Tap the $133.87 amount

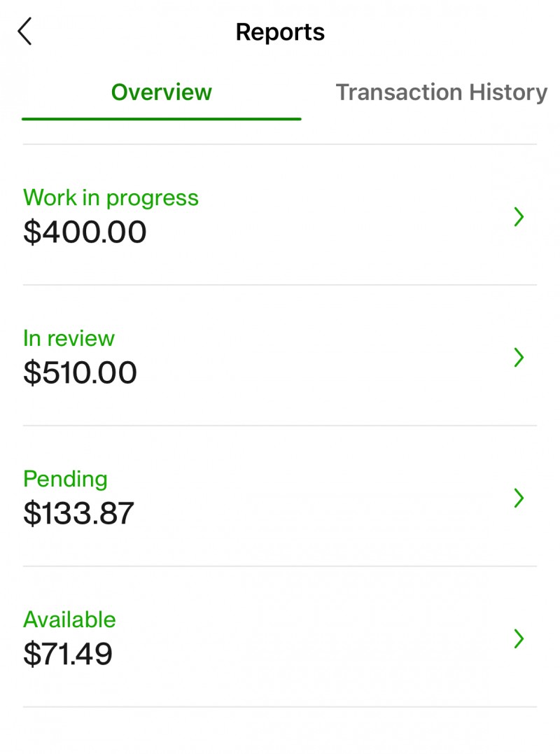tap(78, 513)
